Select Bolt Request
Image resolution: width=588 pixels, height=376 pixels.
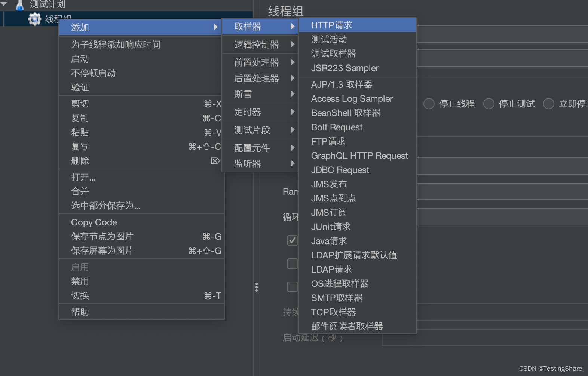pyautogui.click(x=358, y=127)
